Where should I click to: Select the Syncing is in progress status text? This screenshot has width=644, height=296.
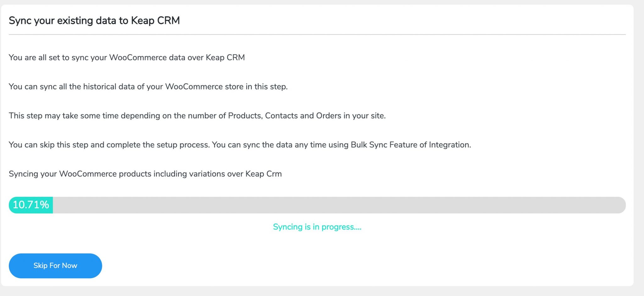(317, 226)
